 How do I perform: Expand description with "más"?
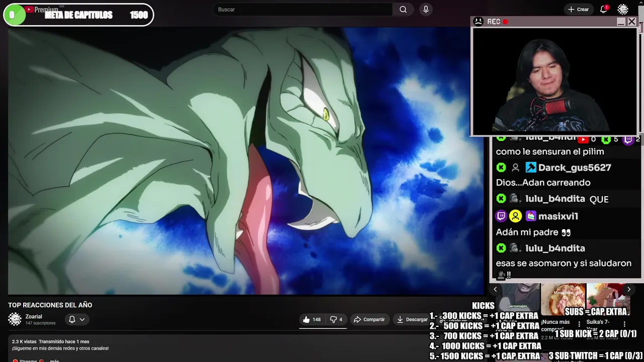pos(54,360)
